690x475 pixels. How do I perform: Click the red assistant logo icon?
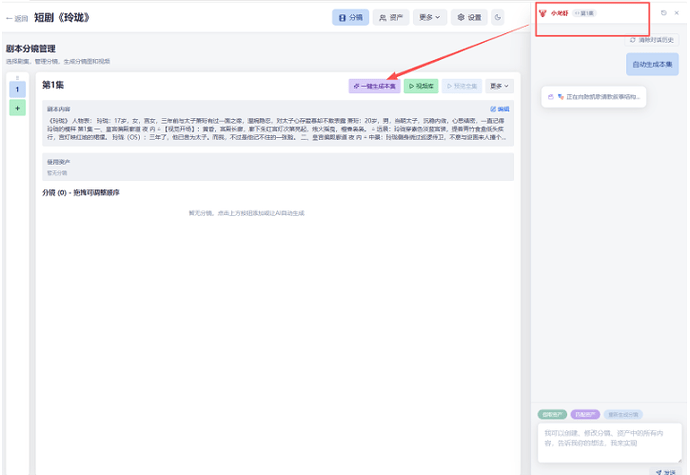[542, 13]
